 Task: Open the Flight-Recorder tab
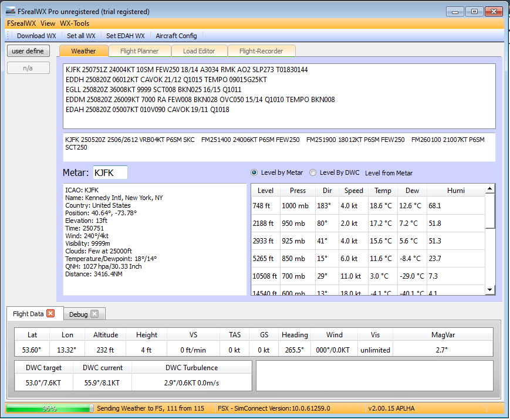(x=262, y=51)
